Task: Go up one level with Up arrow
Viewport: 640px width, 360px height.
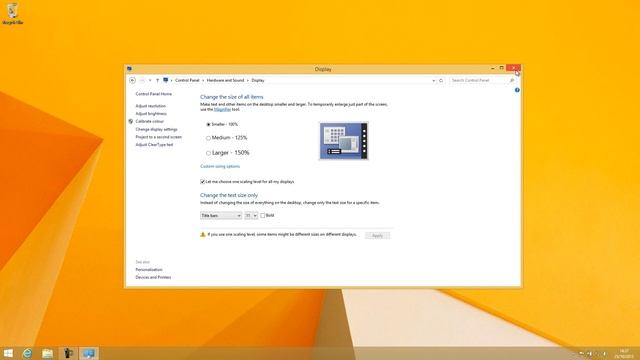Action: [158, 80]
